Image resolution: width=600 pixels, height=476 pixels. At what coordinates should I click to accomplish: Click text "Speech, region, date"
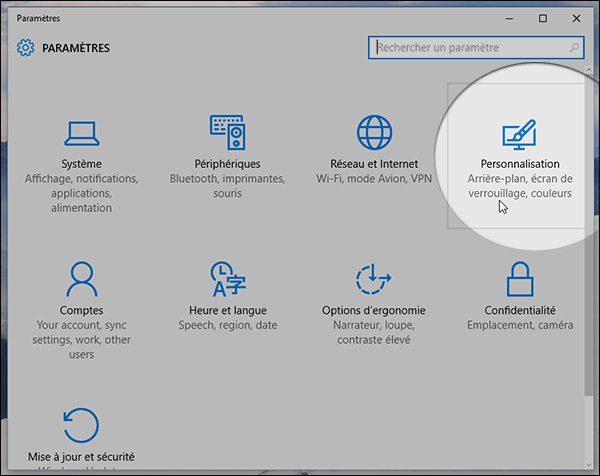[x=228, y=325]
